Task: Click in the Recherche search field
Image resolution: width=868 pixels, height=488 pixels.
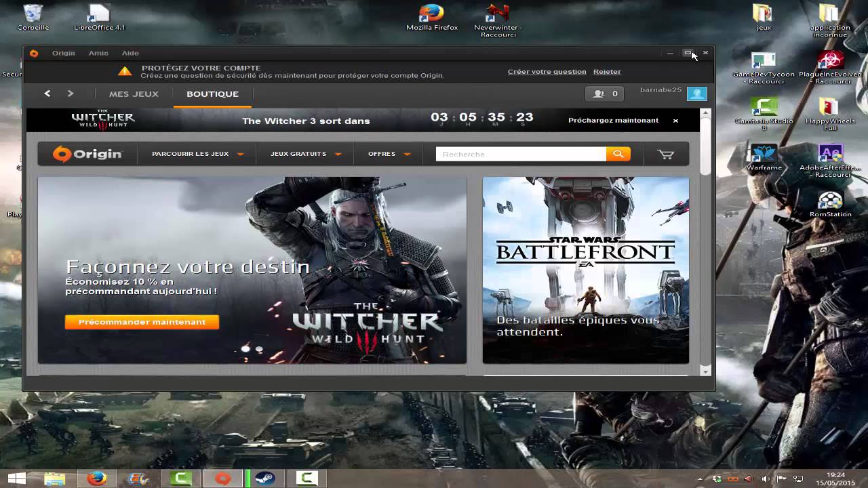Action: (x=521, y=154)
